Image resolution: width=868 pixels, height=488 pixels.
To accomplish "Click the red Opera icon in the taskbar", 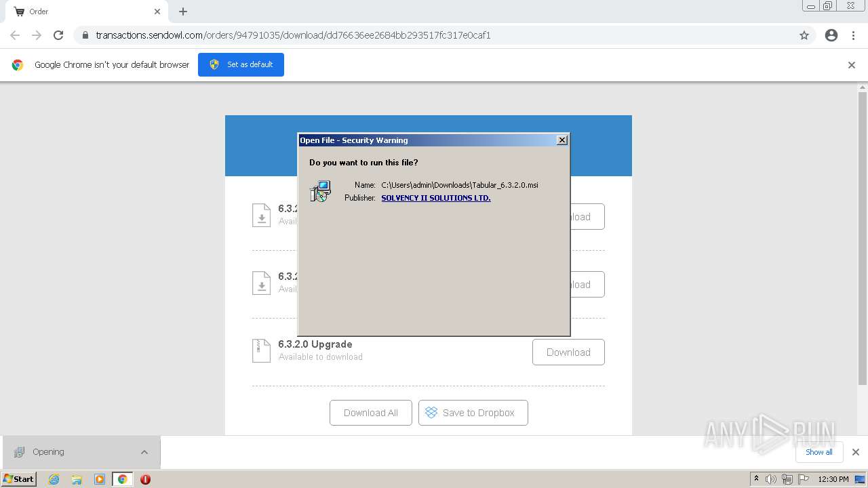I will click(145, 479).
